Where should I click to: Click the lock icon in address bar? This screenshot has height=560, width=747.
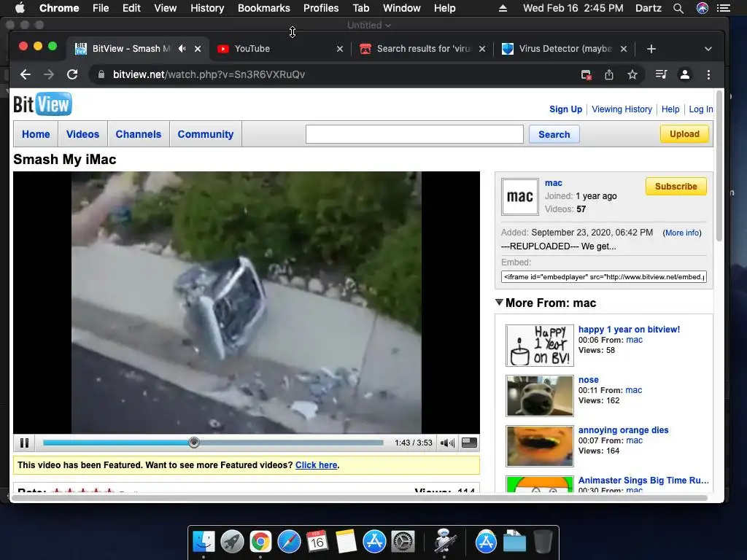[101, 75]
